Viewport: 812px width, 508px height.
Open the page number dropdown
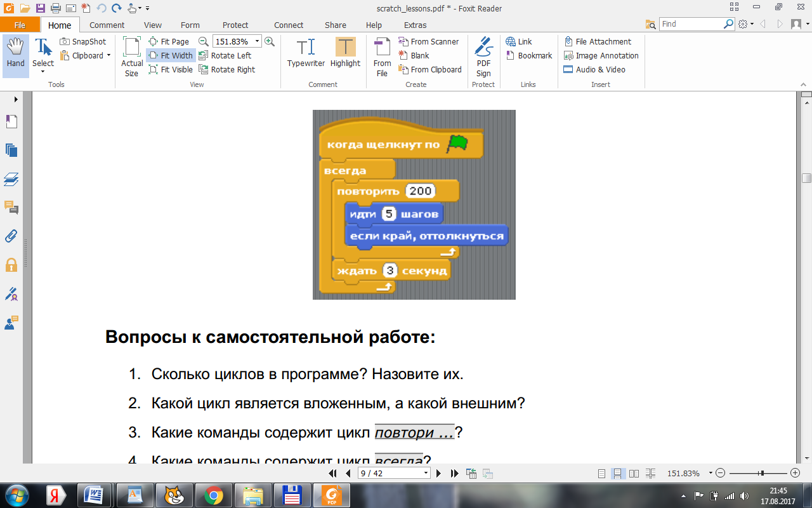[426, 474]
